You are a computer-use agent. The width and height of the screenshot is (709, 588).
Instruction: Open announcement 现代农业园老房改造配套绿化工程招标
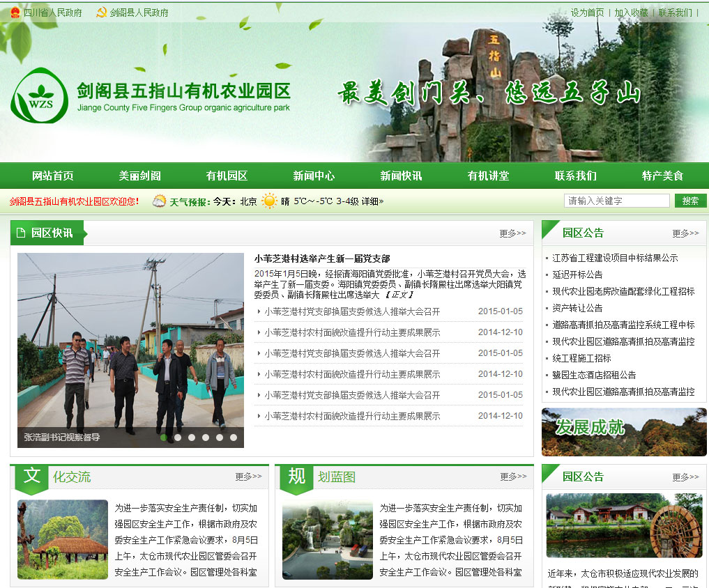click(x=623, y=291)
